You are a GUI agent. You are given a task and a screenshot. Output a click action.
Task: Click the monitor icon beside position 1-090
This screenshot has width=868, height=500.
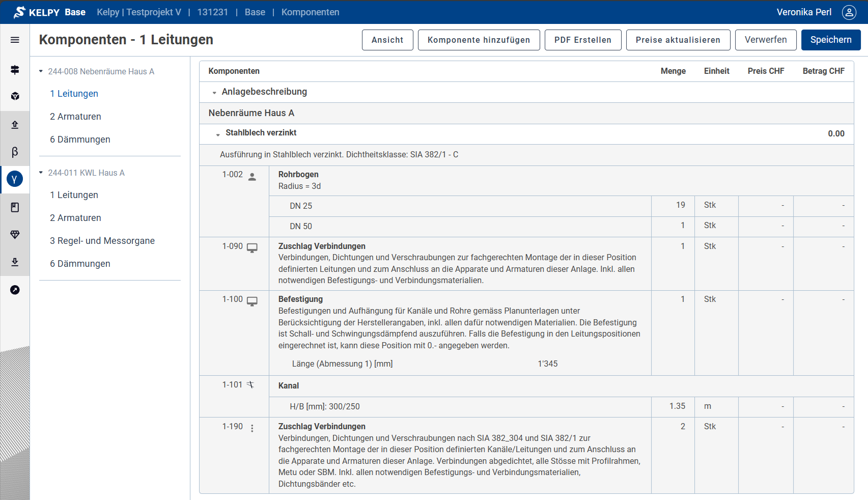pyautogui.click(x=252, y=248)
